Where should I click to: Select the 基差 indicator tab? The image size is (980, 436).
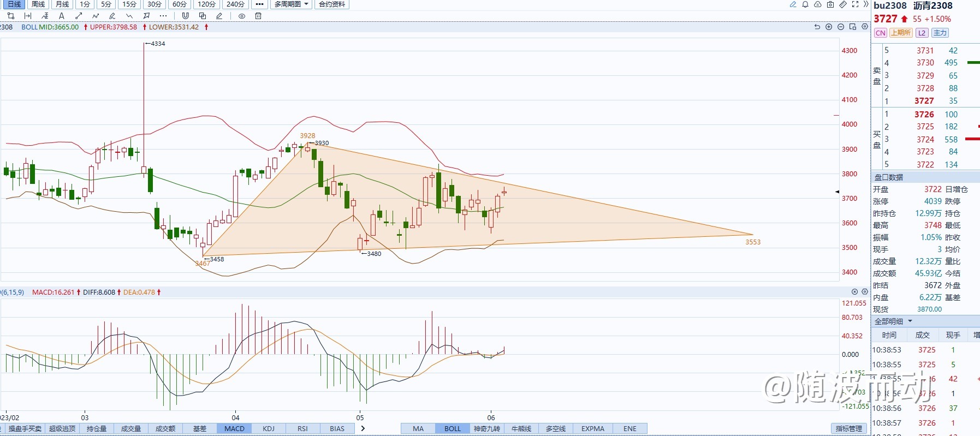pos(200,429)
